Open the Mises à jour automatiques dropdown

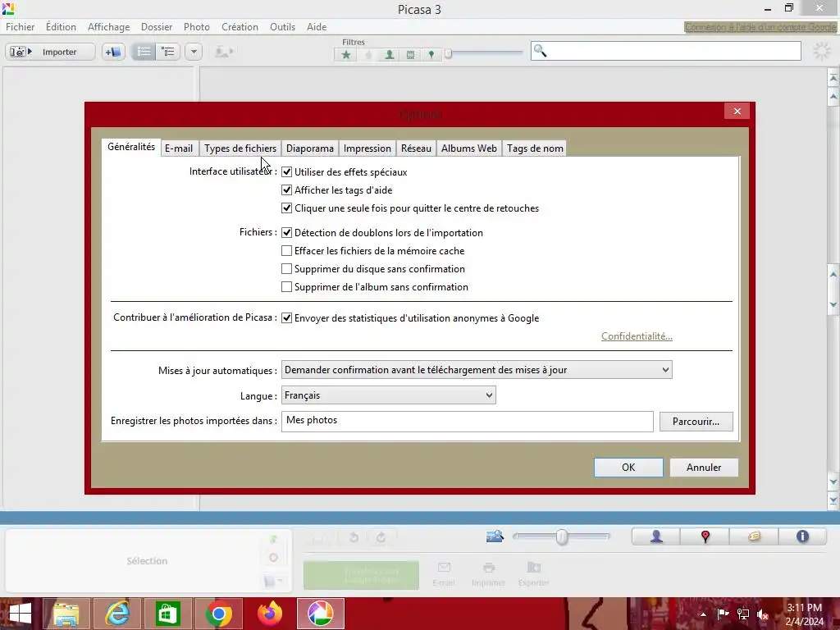(477, 370)
